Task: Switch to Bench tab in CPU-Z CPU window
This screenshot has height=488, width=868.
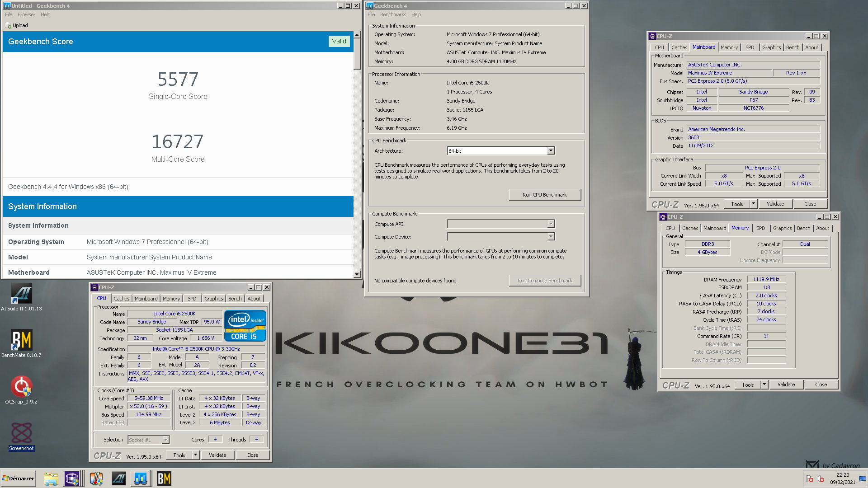Action: (x=235, y=299)
